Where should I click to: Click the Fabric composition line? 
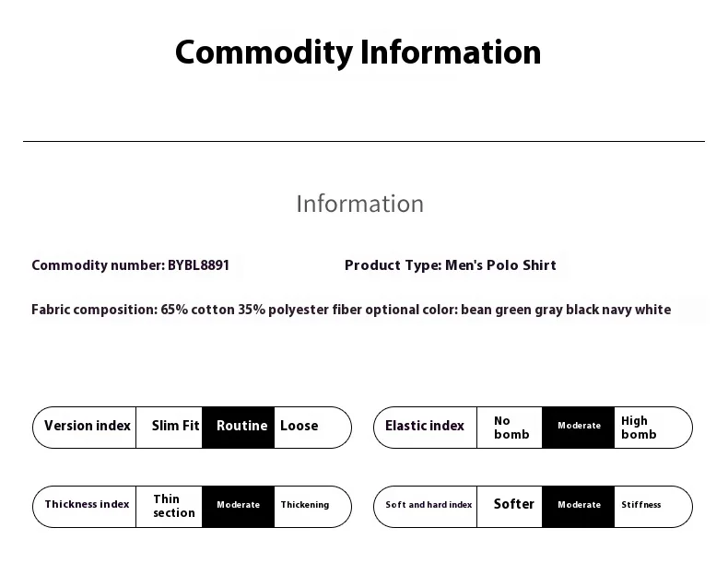tap(351, 311)
